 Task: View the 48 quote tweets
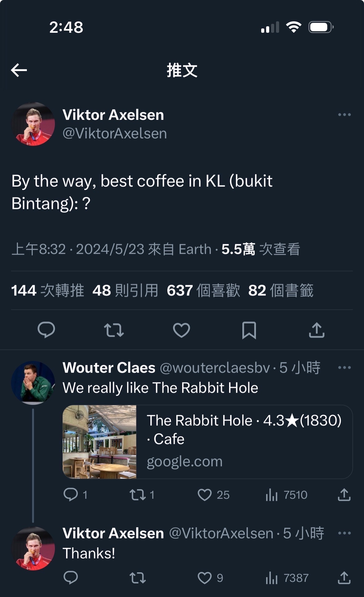tap(125, 290)
